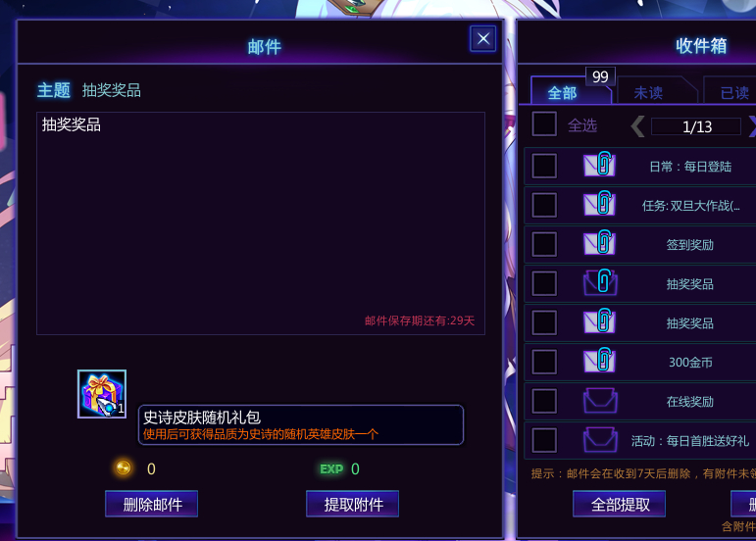
Task: Check the box beside 300金币 mail
Action: point(544,362)
